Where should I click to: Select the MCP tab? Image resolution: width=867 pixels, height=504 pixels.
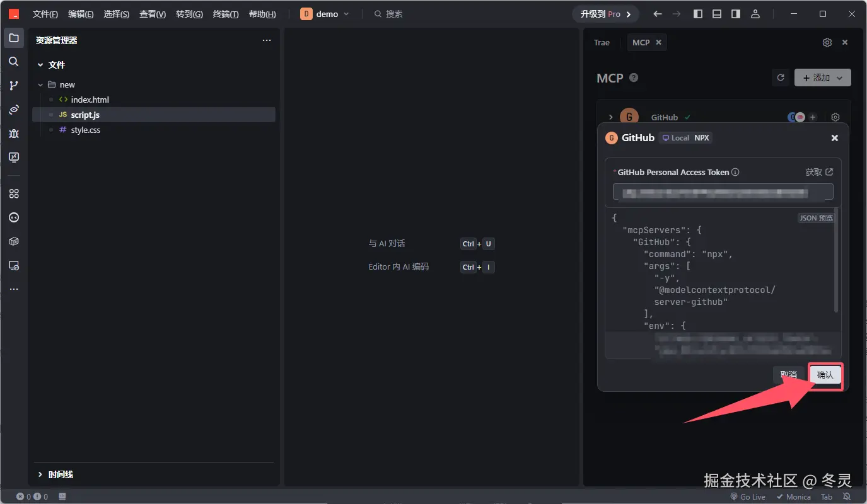pyautogui.click(x=641, y=42)
